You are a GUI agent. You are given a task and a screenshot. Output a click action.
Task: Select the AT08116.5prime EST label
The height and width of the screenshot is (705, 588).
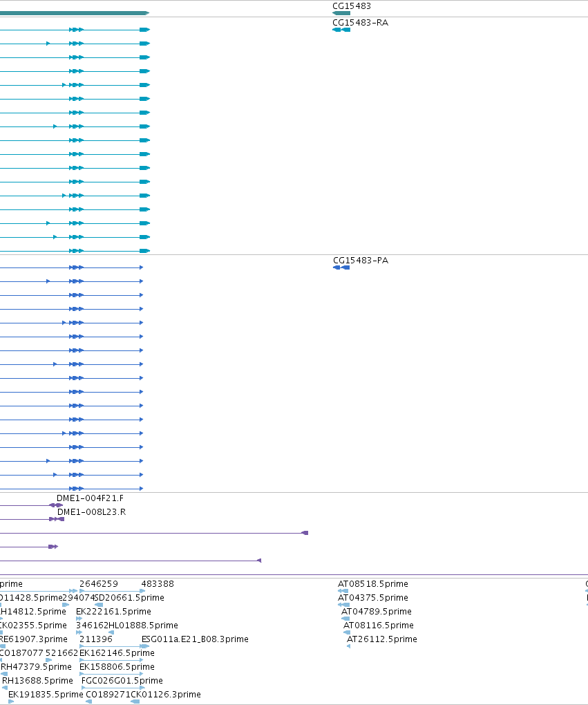click(x=378, y=626)
